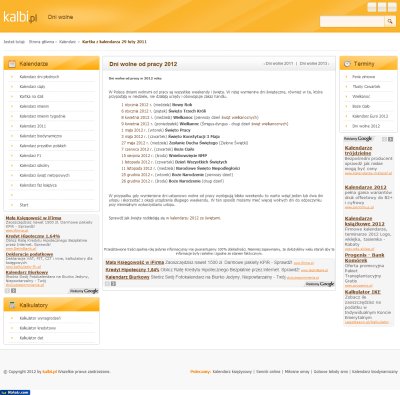Open Kalkulator IKE ad link
400x395 pixels.
362,292
